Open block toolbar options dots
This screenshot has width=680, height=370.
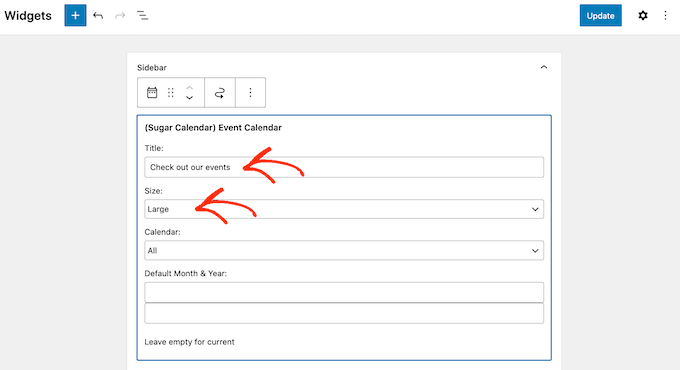click(250, 92)
